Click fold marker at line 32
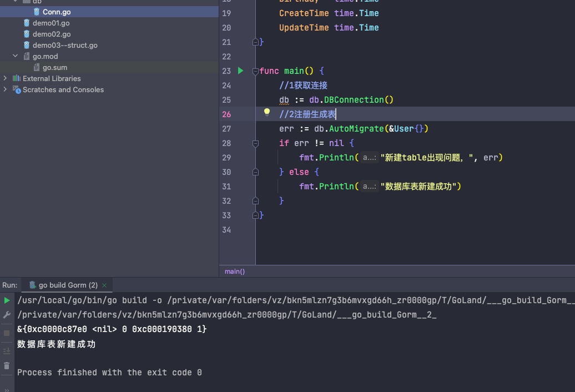The width and height of the screenshot is (575, 392). 256,201
